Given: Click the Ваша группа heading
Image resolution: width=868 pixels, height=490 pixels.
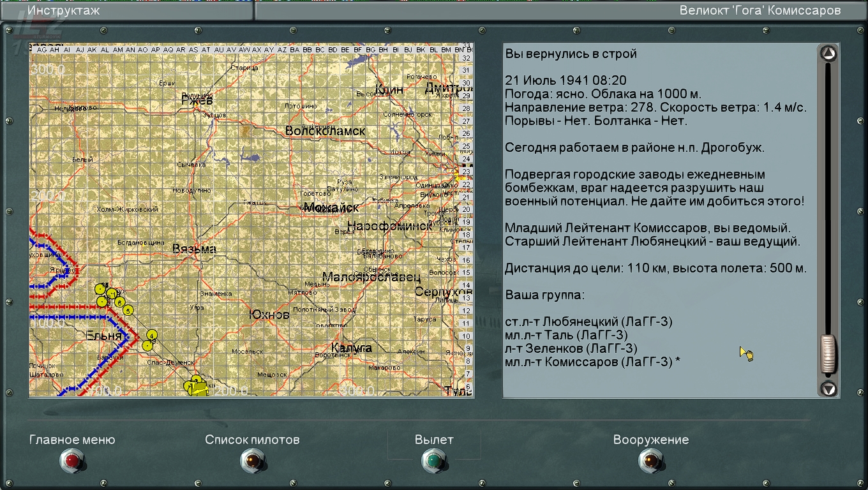Looking at the screenshot, I should [545, 295].
